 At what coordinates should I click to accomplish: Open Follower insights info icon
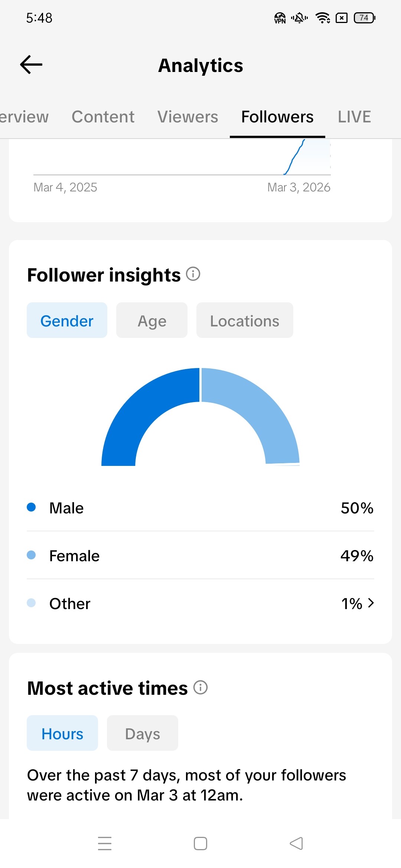193,274
